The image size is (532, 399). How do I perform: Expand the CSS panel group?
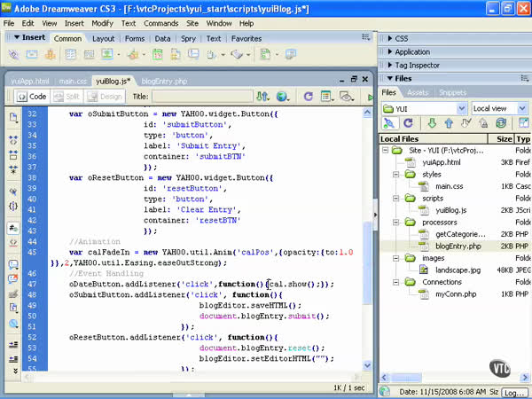pyautogui.click(x=401, y=39)
